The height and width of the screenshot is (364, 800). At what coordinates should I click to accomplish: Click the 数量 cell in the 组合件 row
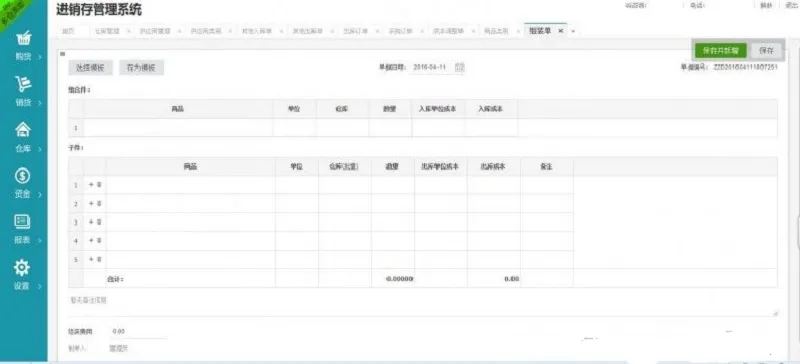coord(390,128)
